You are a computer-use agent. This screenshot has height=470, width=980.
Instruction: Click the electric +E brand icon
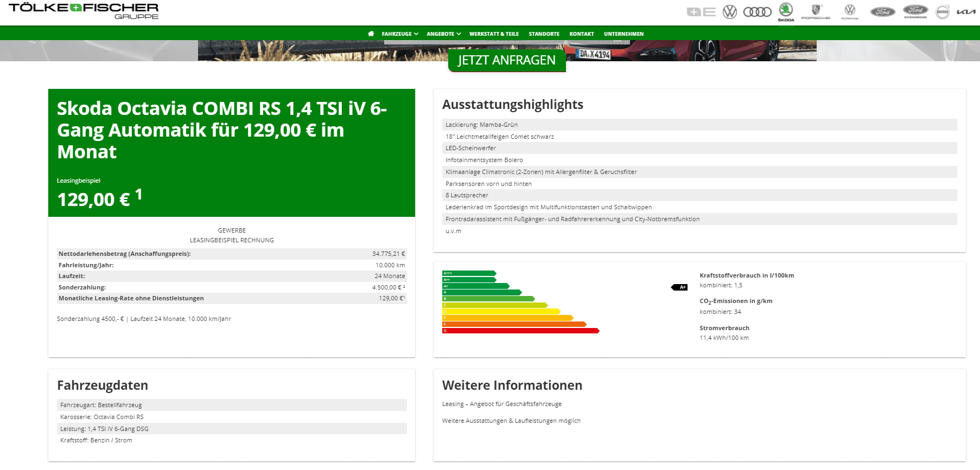[x=701, y=12]
